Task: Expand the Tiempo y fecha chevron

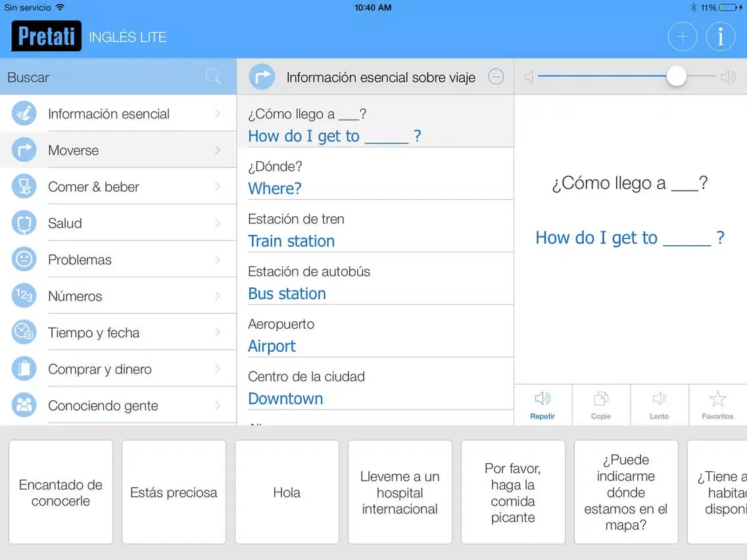Action: pyautogui.click(x=218, y=333)
